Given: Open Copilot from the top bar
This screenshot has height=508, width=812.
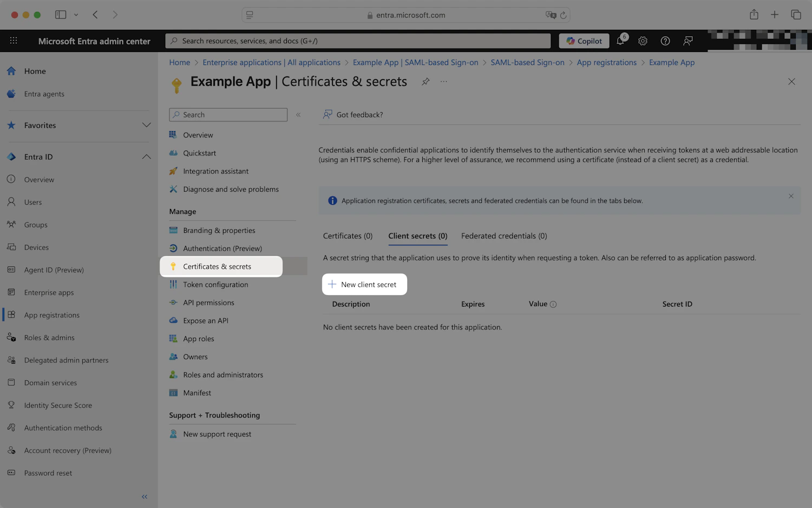Looking at the screenshot, I should click(584, 41).
